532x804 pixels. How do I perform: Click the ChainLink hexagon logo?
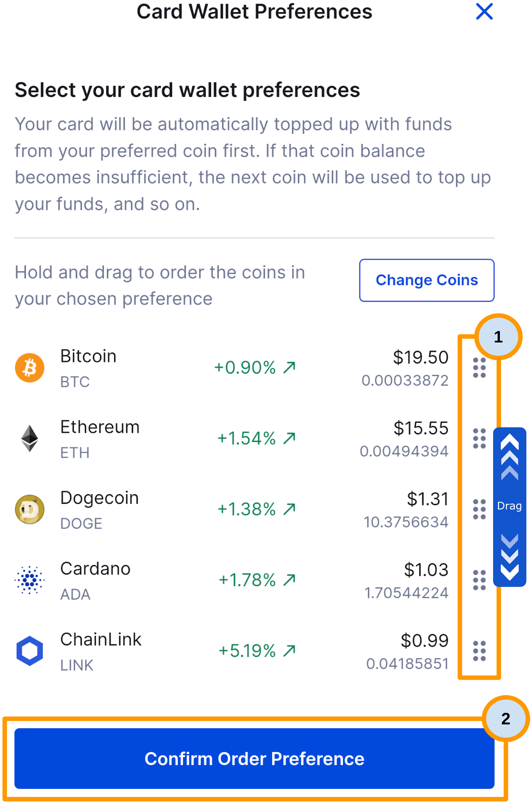click(30, 651)
